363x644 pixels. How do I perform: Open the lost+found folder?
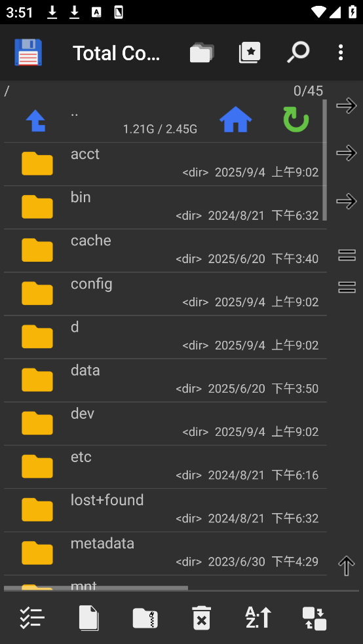165,510
